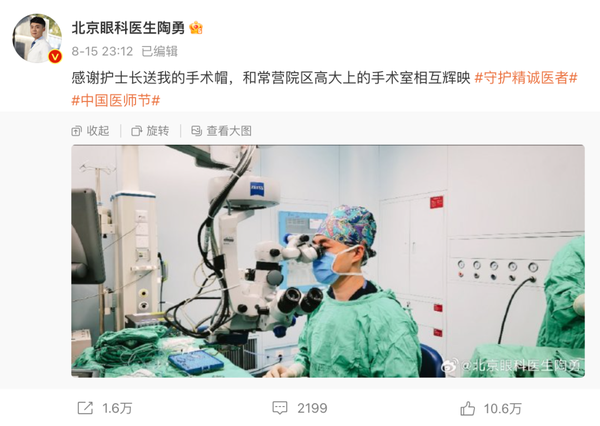This screenshot has height=426, width=600.
Task: Open the profile avatar of 北京眼科医生陶勇
Action: click(37, 38)
